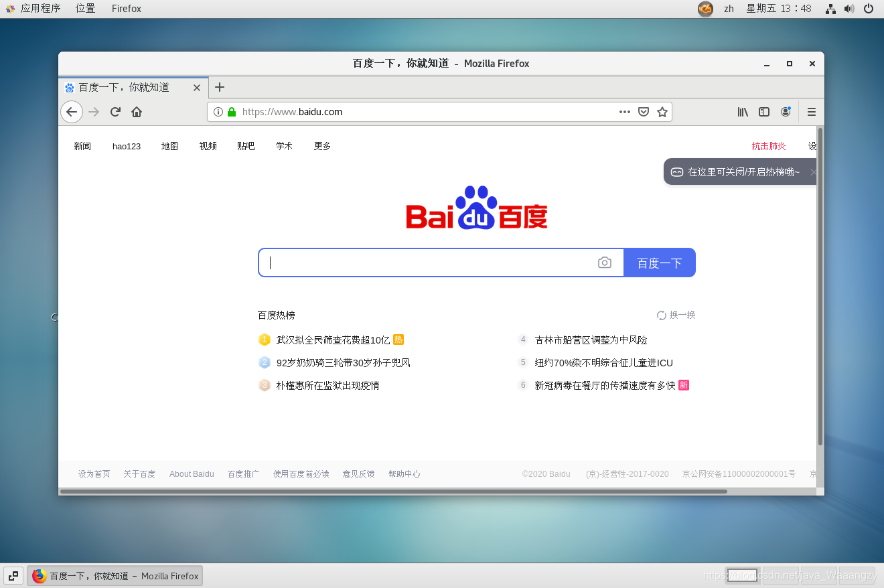The width and height of the screenshot is (884, 588).
Task: Save page to Pocket
Action: (x=644, y=112)
